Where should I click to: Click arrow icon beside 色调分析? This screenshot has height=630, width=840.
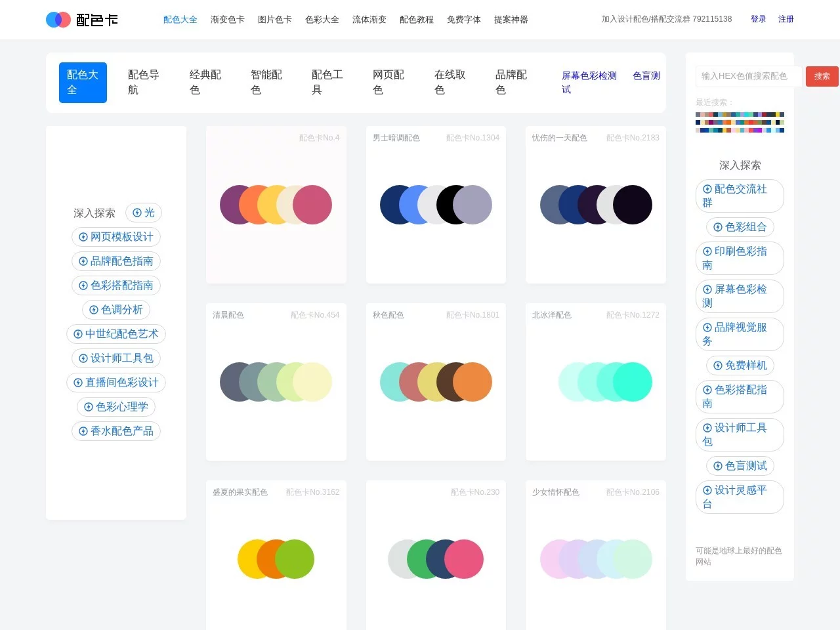94,310
